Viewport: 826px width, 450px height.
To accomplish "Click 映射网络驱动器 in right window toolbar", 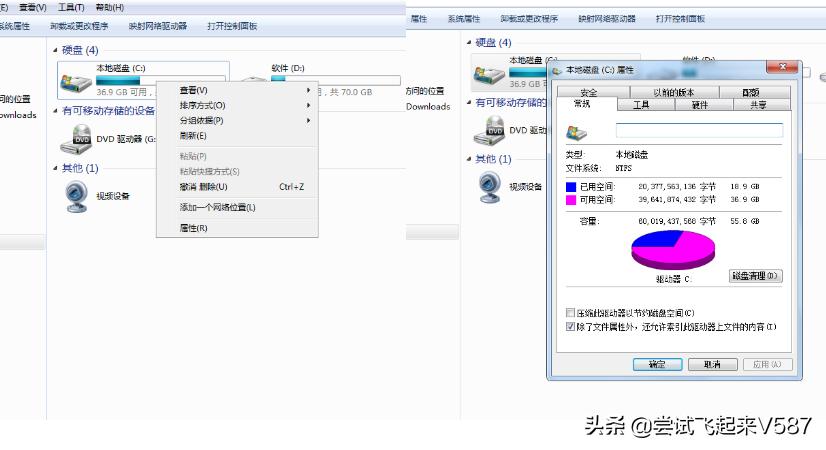I will (607, 18).
